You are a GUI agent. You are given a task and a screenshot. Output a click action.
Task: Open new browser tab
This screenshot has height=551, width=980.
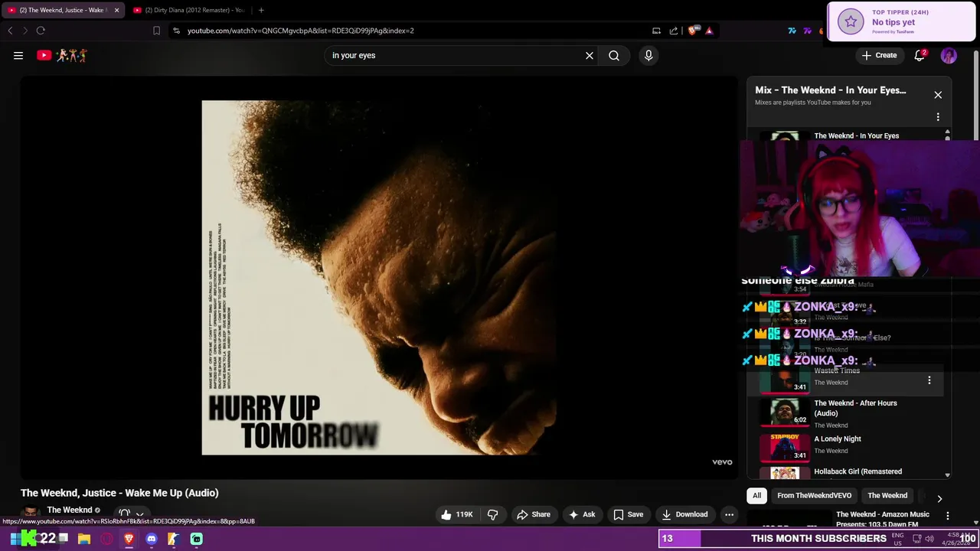(x=261, y=10)
